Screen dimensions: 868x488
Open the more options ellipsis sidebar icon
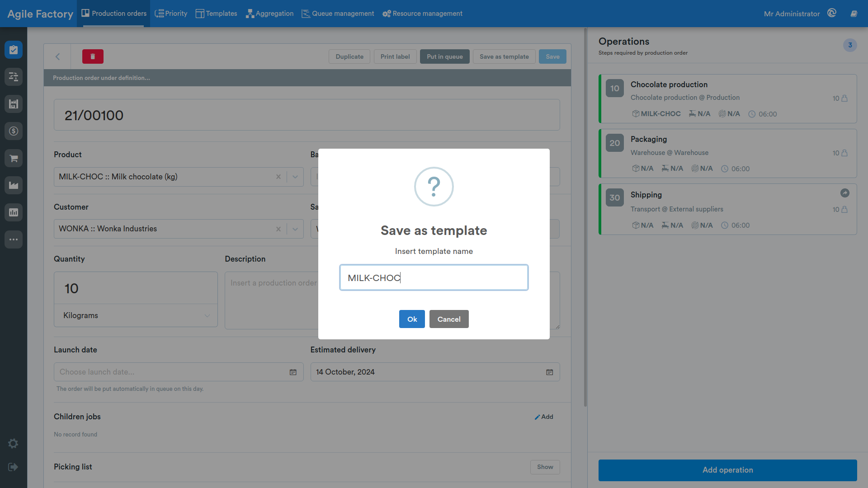click(x=14, y=239)
